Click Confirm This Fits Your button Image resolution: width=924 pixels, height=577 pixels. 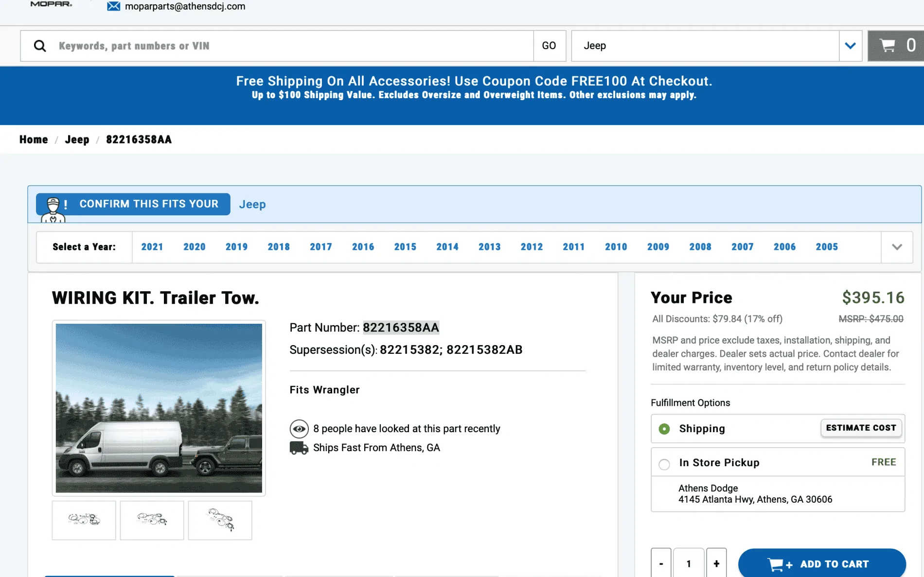(x=133, y=204)
